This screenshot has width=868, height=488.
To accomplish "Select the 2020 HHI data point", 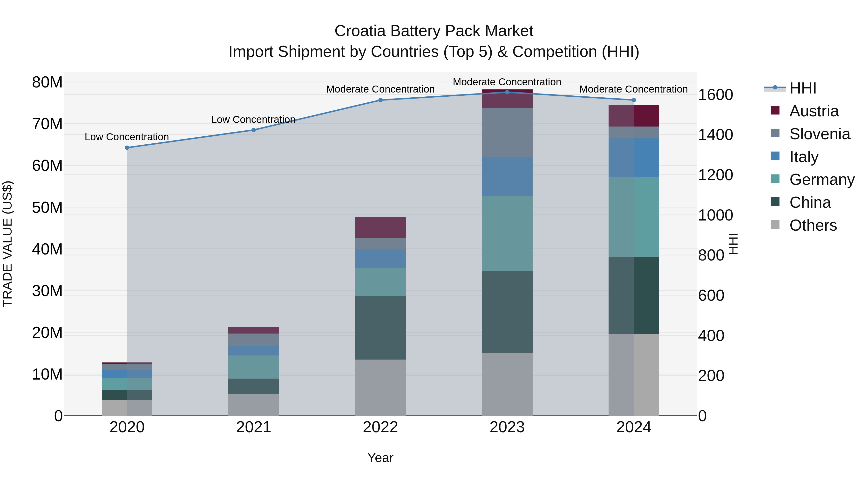I will point(127,148).
